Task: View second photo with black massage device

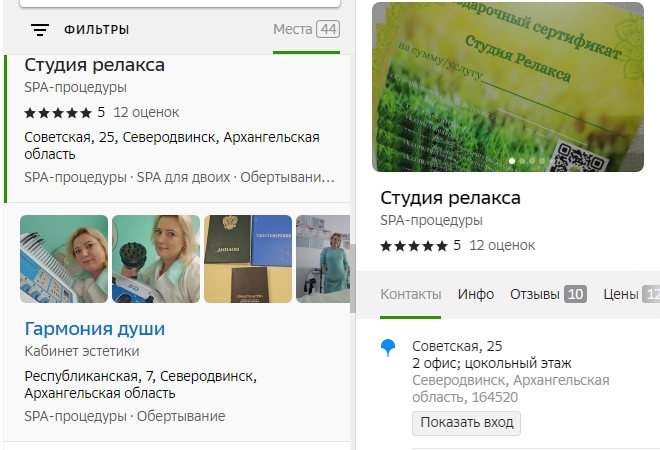Action: (x=156, y=259)
